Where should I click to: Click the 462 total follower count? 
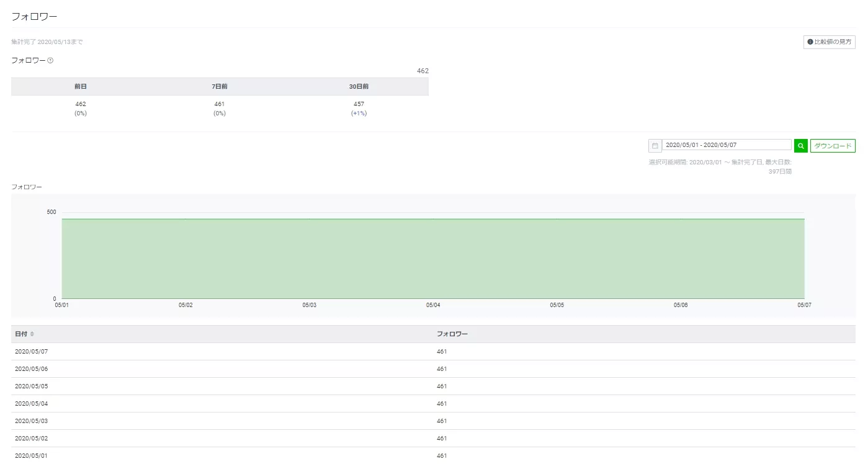(423, 71)
